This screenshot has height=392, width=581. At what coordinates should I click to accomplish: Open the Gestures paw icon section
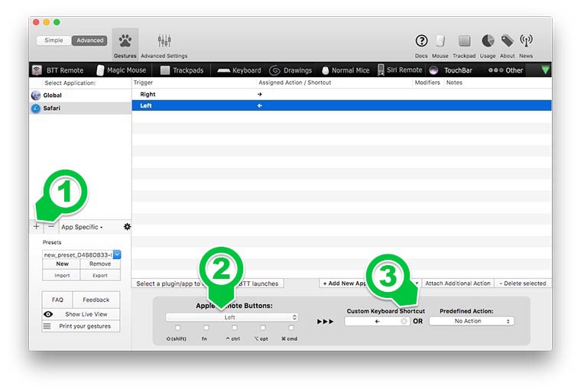point(125,44)
